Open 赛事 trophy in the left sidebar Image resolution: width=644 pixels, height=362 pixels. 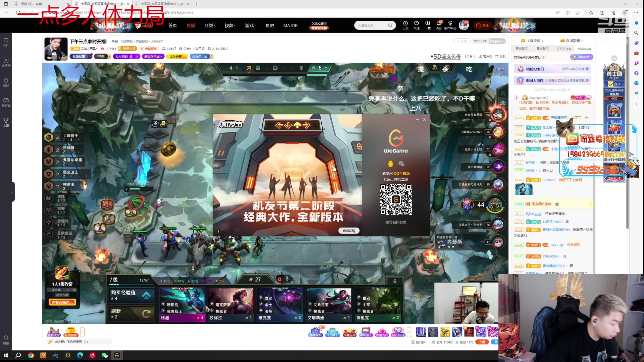pos(6,122)
